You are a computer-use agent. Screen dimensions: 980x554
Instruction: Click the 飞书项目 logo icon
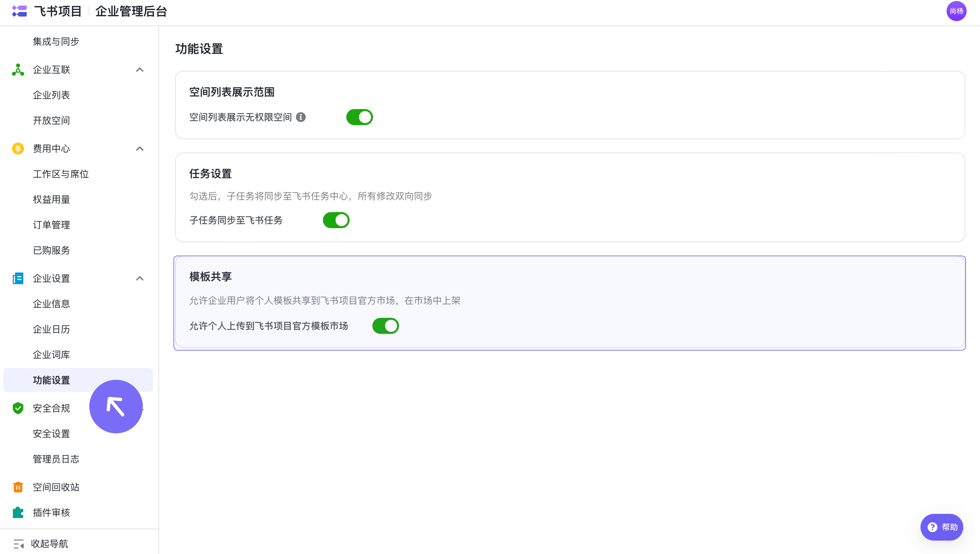coord(19,11)
